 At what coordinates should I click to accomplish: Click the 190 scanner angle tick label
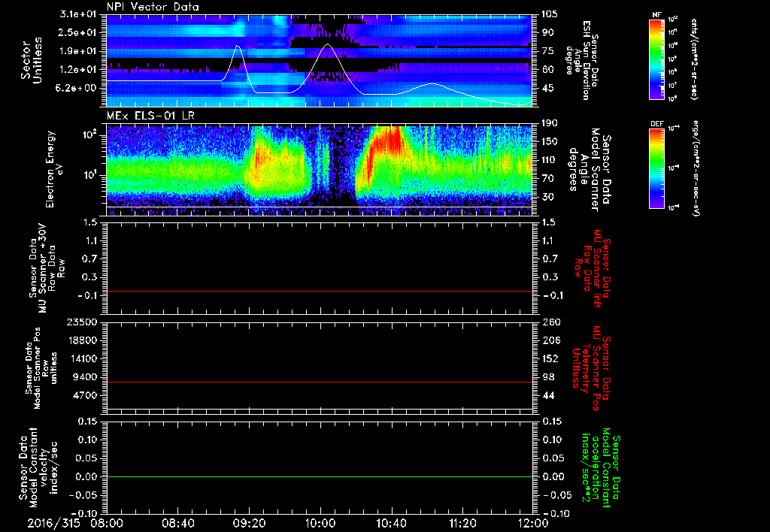click(549, 123)
